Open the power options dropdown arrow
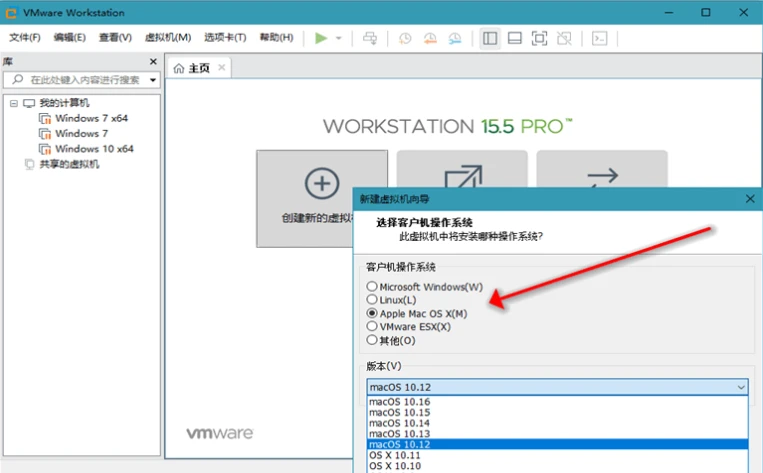763x473 pixels. 339,38
